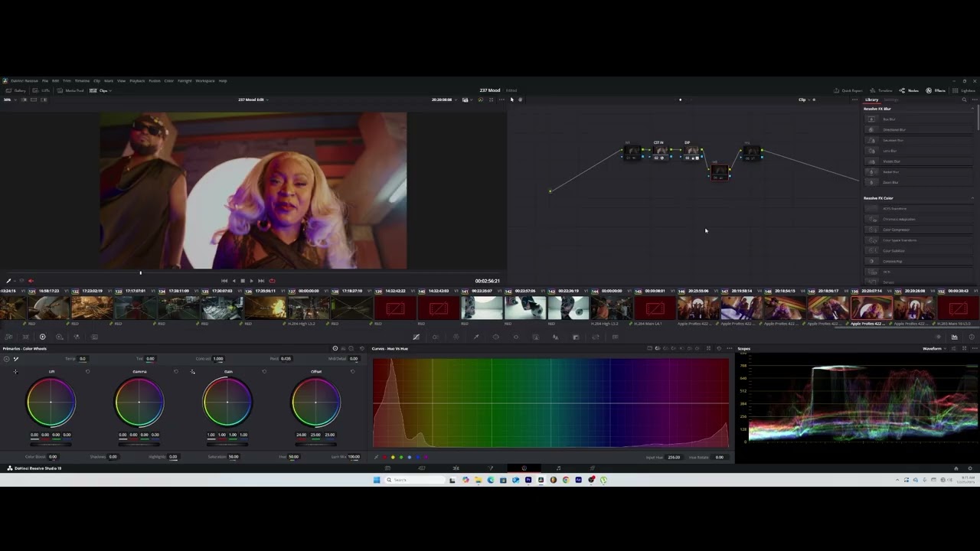Viewport: 980px width, 551px height.
Task: Toggle the Gallery panel
Action: pyautogui.click(x=16, y=90)
